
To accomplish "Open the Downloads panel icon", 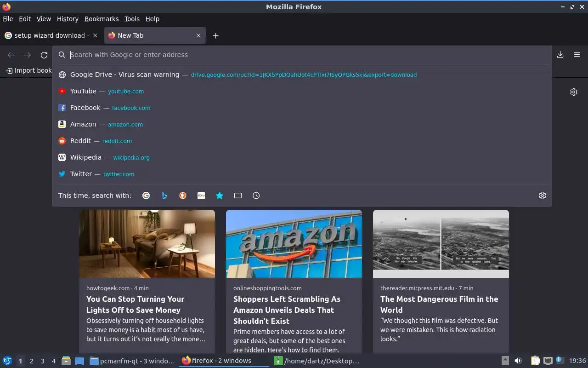I will click(x=560, y=55).
